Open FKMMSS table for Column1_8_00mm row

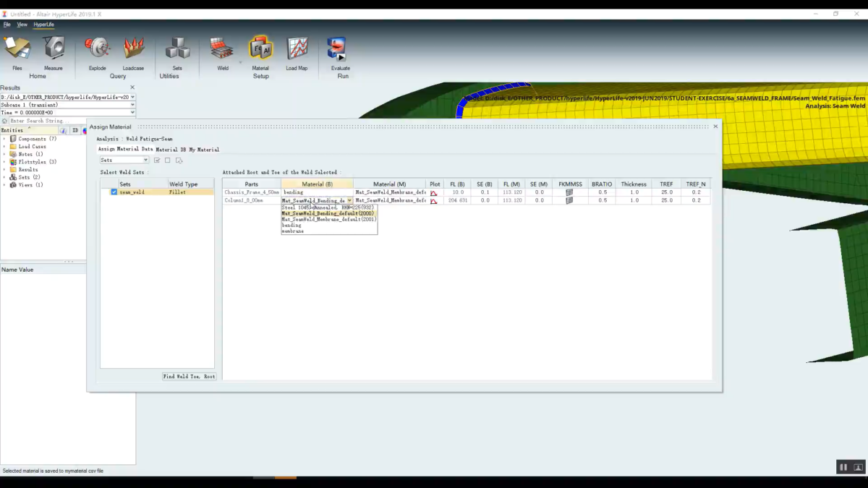(569, 200)
